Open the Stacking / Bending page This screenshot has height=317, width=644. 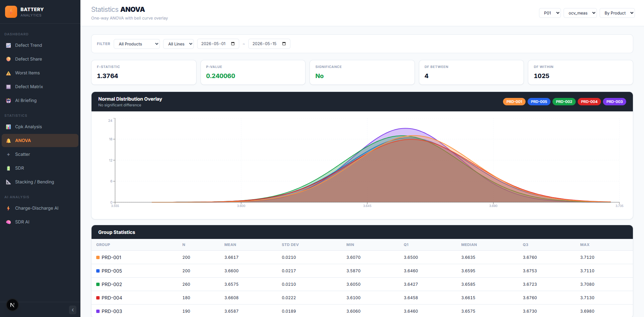click(40, 182)
